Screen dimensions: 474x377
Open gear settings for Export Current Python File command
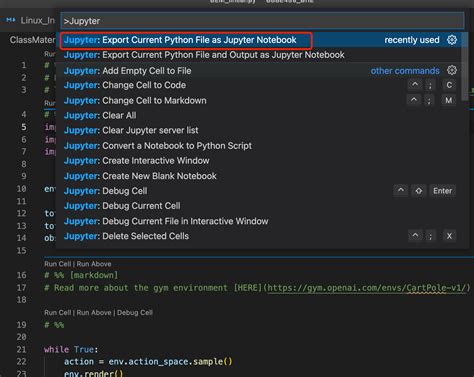[452, 40]
